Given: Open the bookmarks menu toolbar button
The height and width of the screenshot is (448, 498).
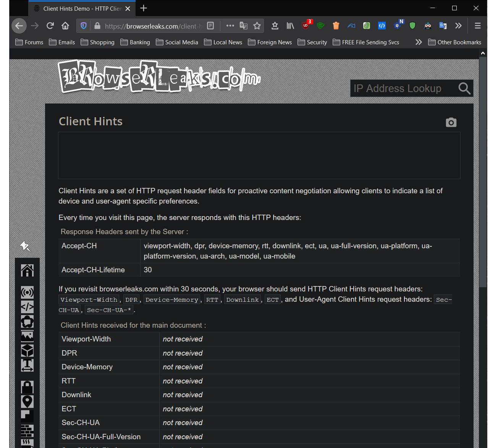Looking at the screenshot, I should pyautogui.click(x=275, y=26).
